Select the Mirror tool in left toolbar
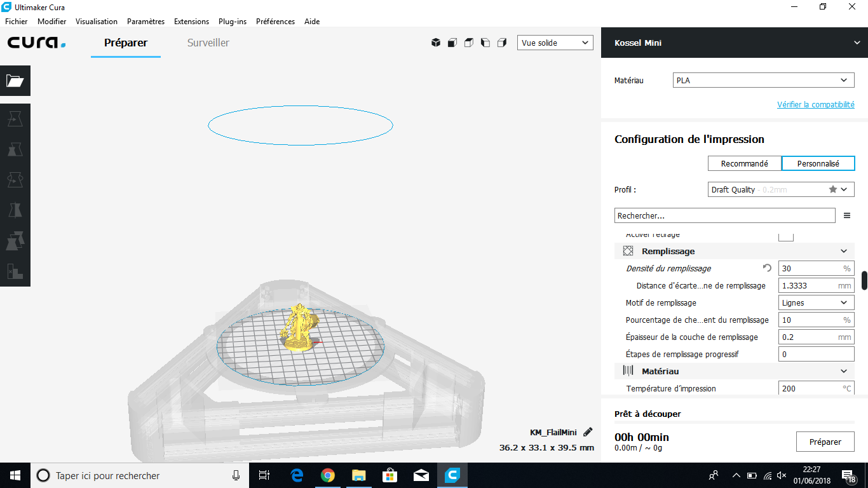 click(15, 210)
